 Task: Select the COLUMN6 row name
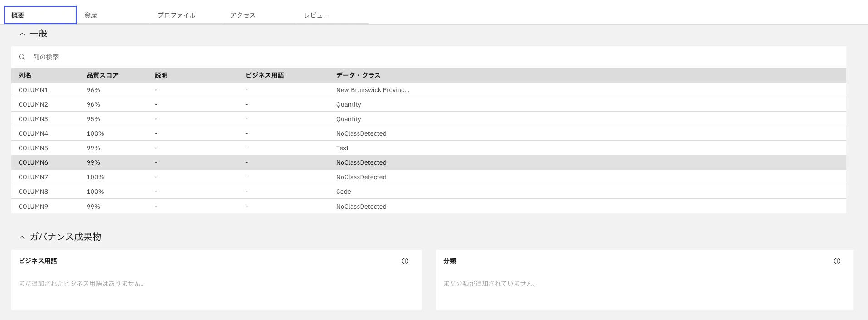click(33, 162)
